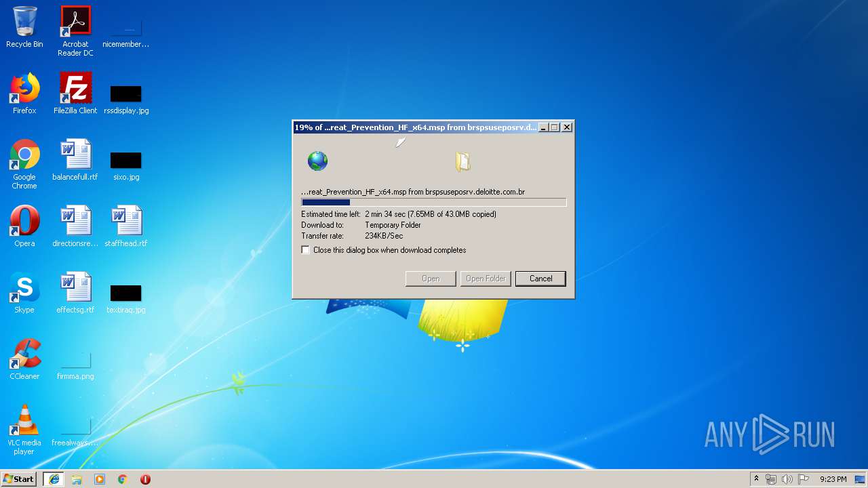Click the estimated time left value
Viewport: 868px width, 488px height.
[431, 214]
